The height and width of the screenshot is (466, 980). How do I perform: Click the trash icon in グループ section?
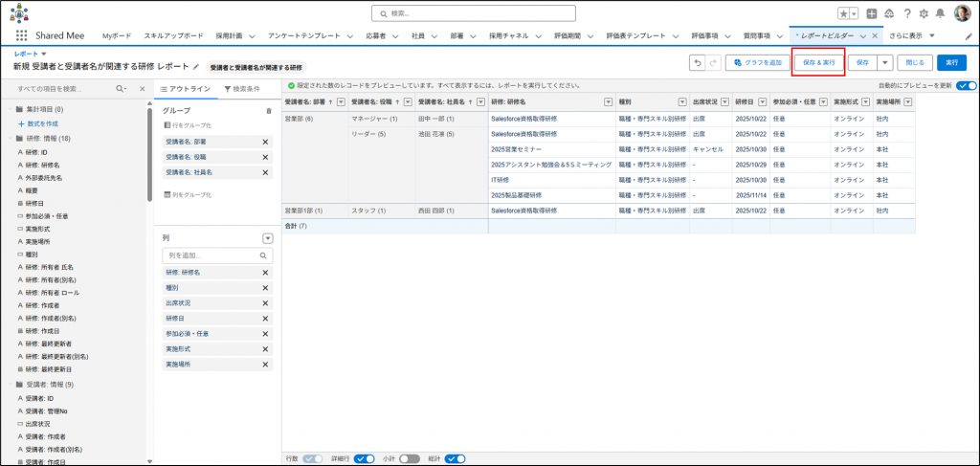[269, 111]
